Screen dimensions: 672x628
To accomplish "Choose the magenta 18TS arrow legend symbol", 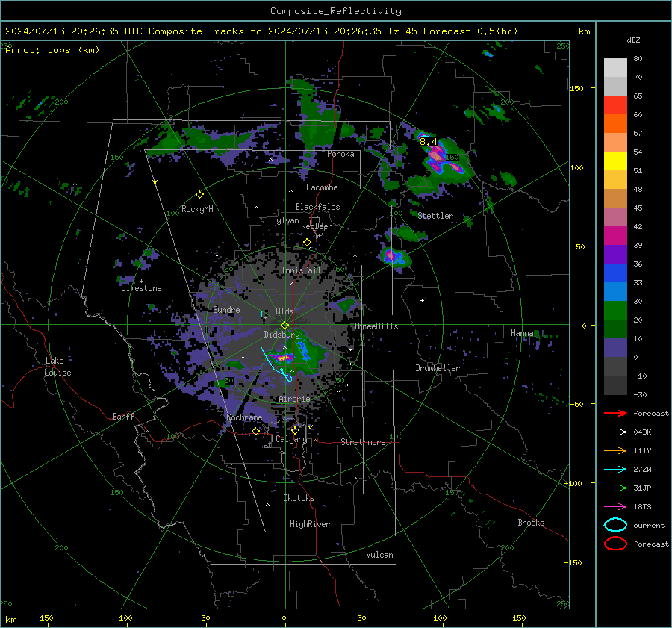I will click(615, 506).
